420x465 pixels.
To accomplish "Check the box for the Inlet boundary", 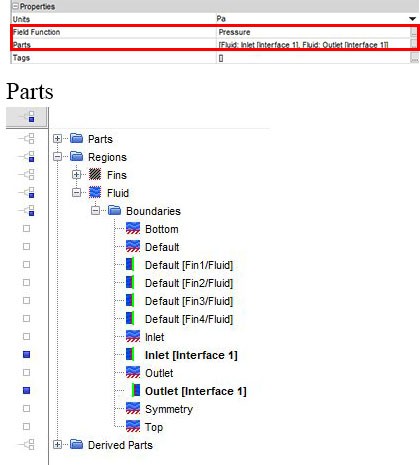I will click(x=26, y=337).
